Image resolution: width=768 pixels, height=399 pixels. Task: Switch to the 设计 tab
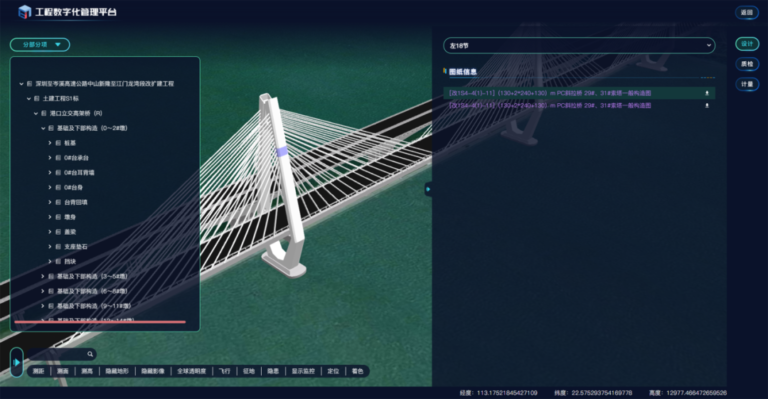point(747,44)
